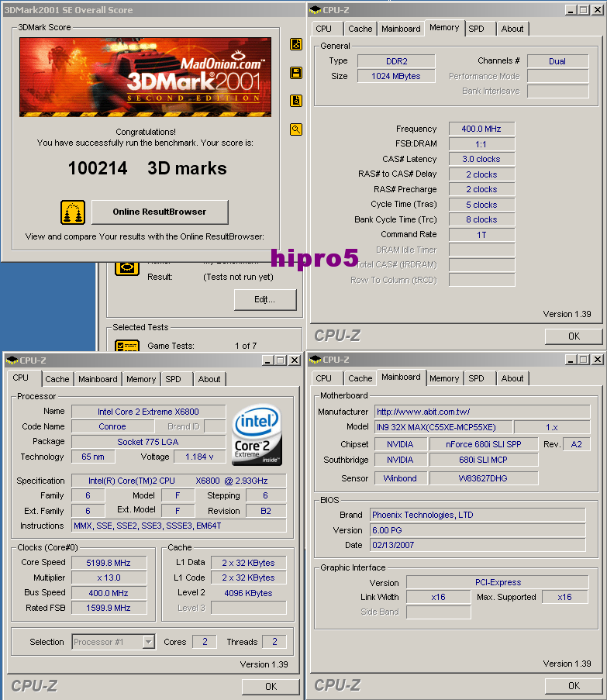Click the Southbridge field 680i SLI MCP

484,460
